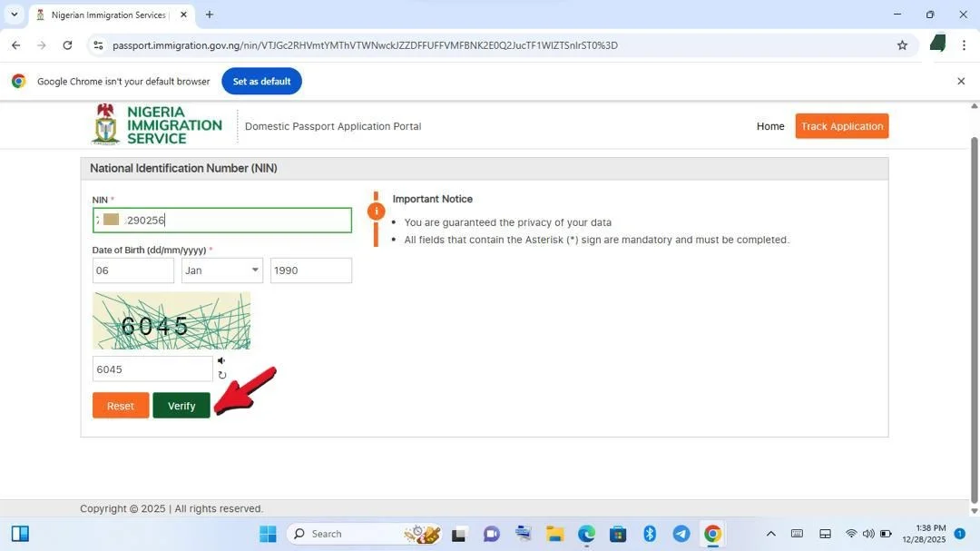
Task: Click the Track Application button
Action: 841,126
